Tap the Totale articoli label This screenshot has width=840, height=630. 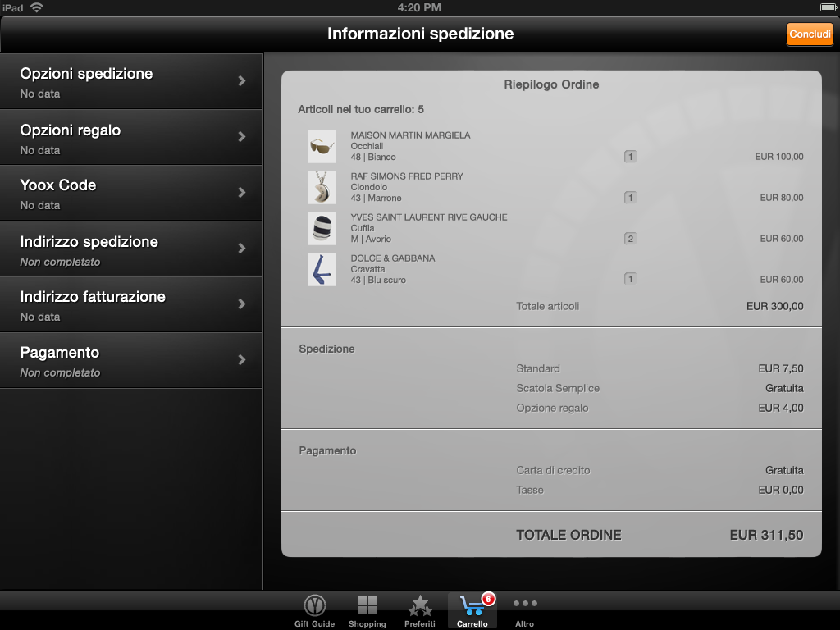[x=547, y=307]
